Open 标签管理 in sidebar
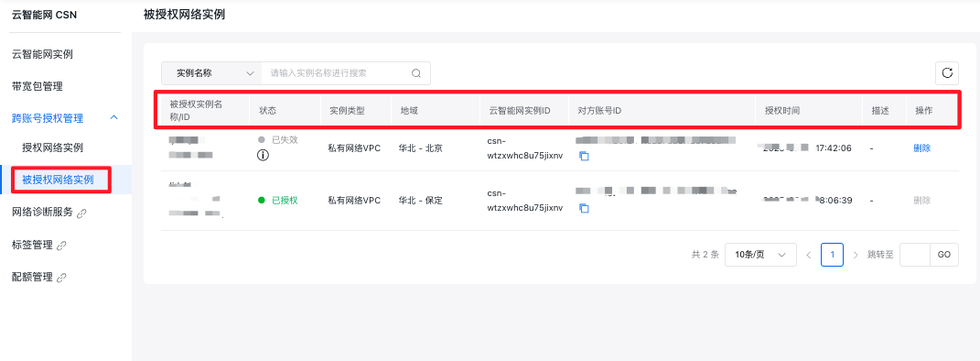Screen dimensions: 980x361 [x=33, y=246]
